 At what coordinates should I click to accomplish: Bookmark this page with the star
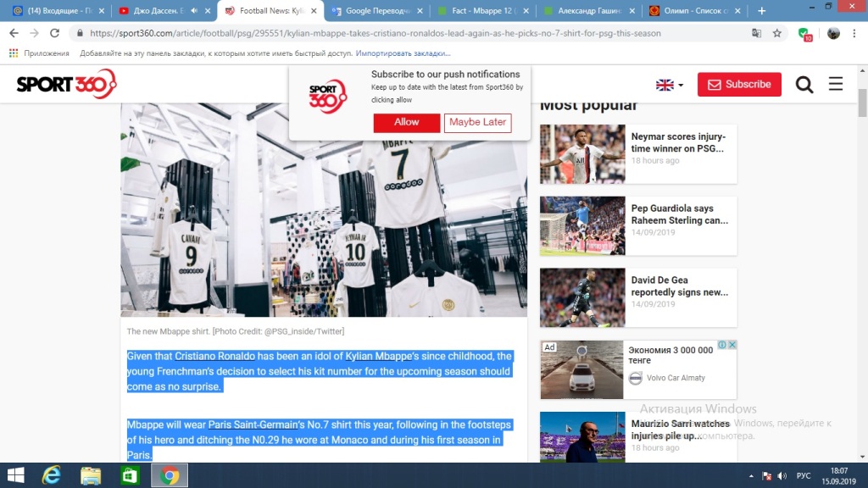pos(777,33)
